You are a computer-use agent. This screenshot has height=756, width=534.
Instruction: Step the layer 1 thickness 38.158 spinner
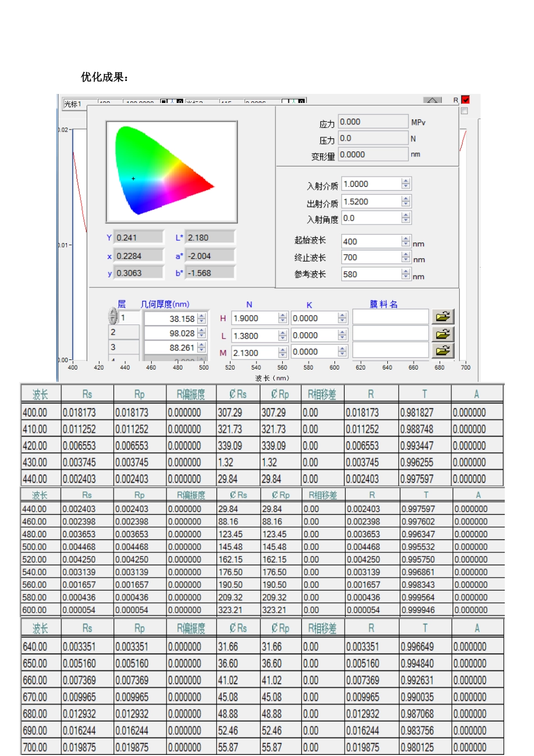tap(202, 318)
